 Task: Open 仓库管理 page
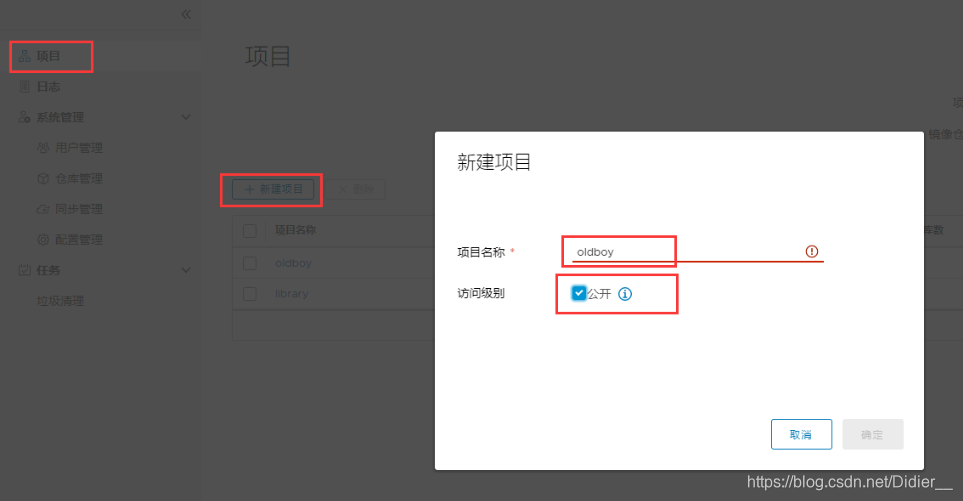point(79,178)
